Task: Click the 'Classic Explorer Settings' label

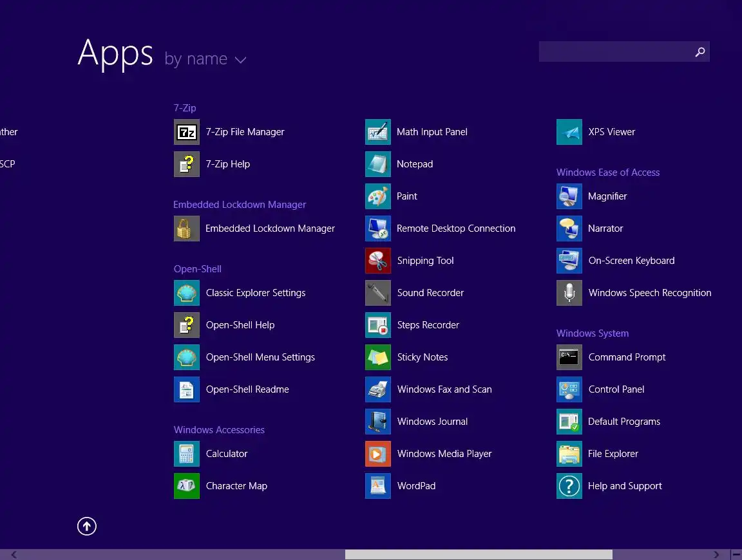Action: pyautogui.click(x=256, y=293)
